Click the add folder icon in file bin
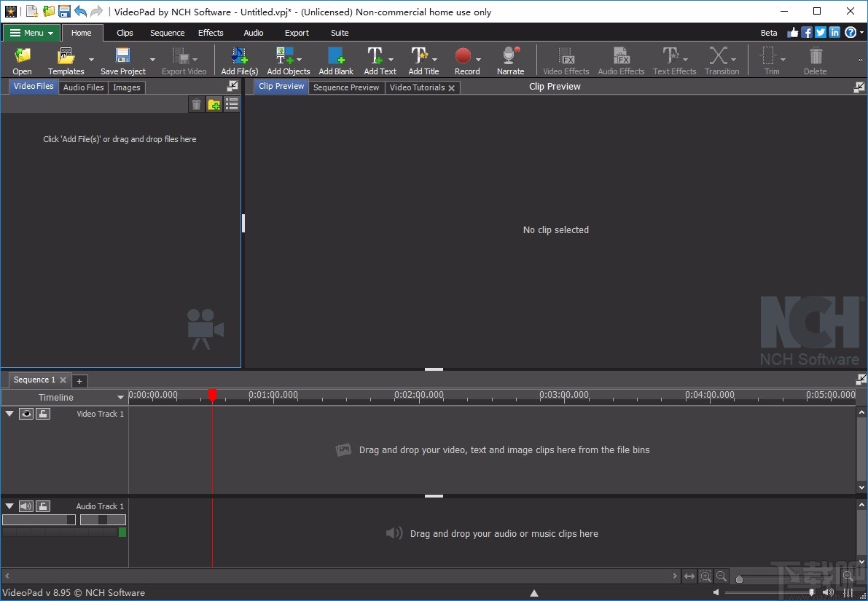Viewport: 868px width, 601px height. coord(214,104)
